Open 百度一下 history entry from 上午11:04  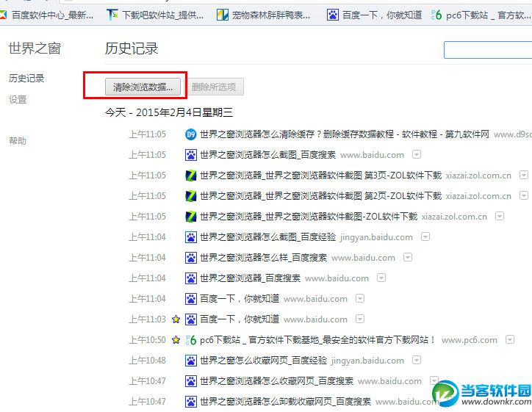(240, 298)
